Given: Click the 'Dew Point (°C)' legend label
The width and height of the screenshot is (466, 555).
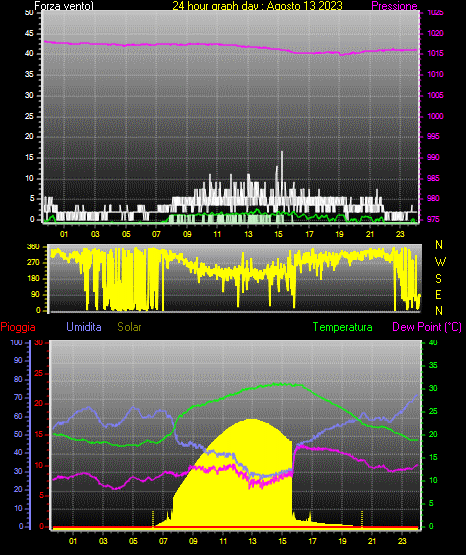Looking at the screenshot, I should 427,327.
